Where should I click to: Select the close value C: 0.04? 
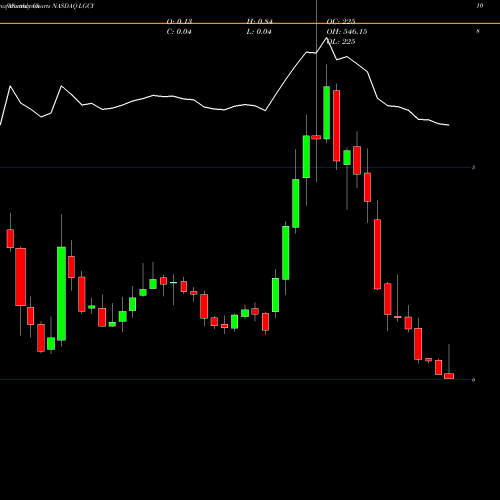(179, 32)
